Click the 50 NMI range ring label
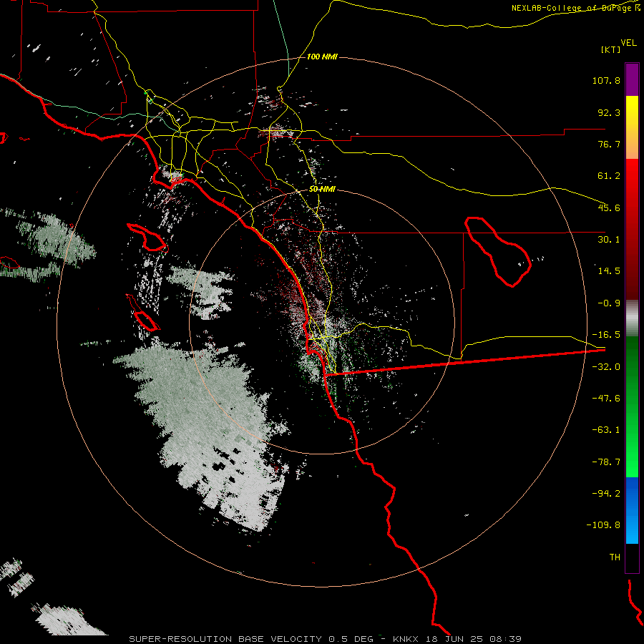644x644 pixels. coord(322,189)
